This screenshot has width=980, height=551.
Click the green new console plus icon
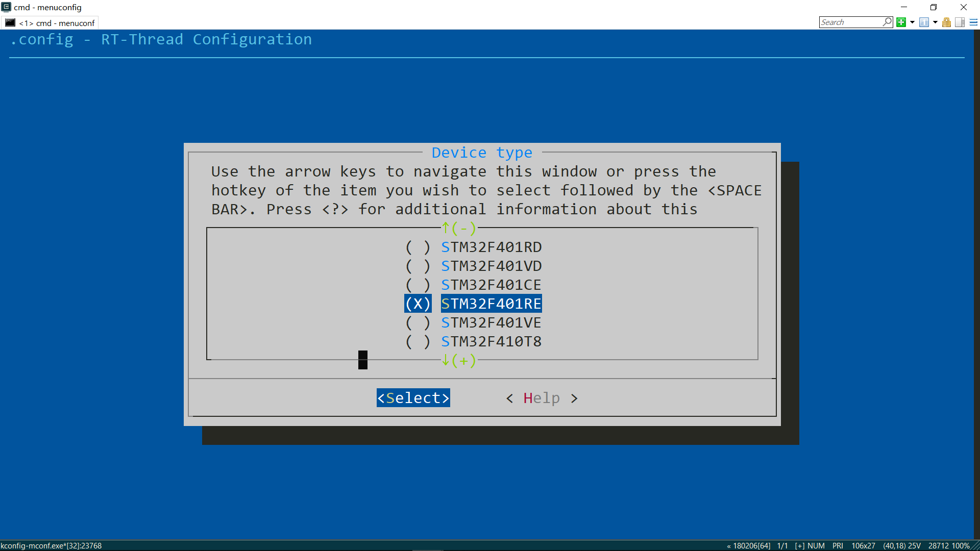coord(901,22)
